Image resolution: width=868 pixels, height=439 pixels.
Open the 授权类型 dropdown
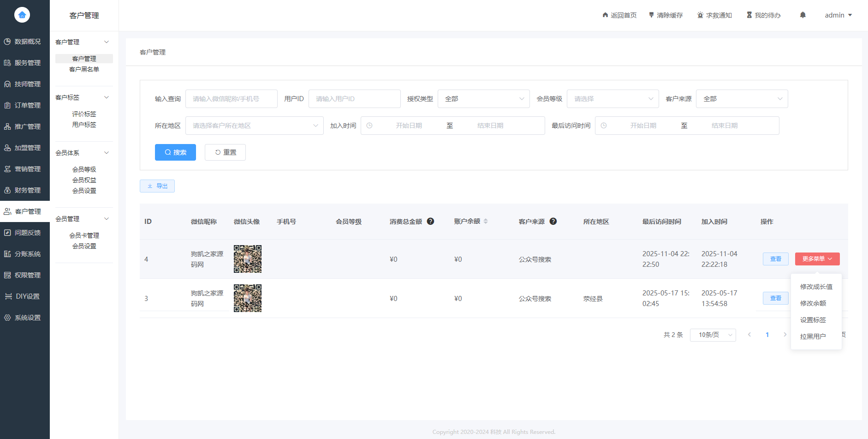pos(483,98)
